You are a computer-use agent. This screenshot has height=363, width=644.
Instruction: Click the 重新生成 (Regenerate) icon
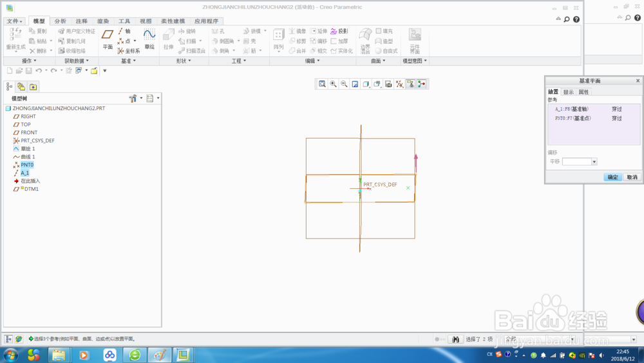coord(15,40)
